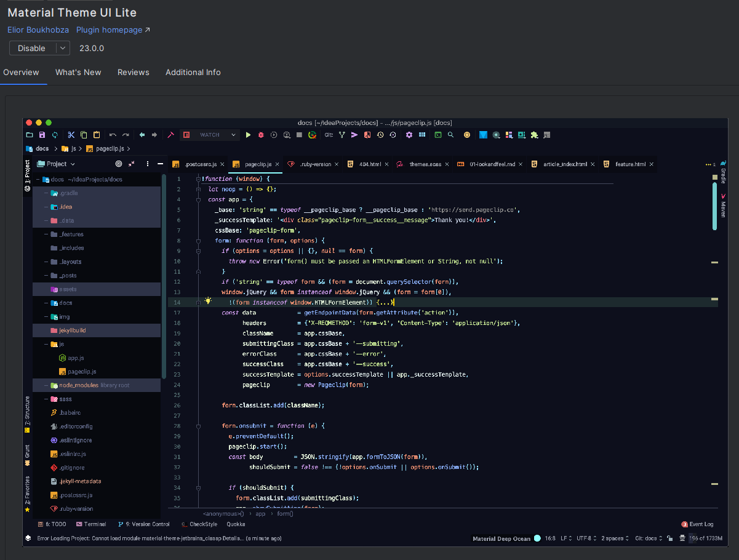The width and height of the screenshot is (739, 560).
Task: Open the UTF-8 encoding selector
Action: pos(588,538)
